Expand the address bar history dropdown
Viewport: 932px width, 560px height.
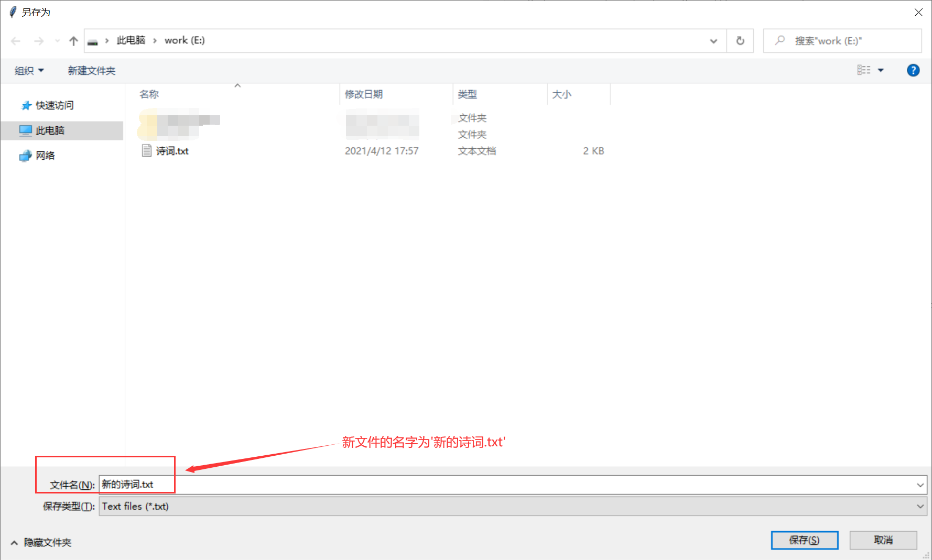(x=713, y=41)
